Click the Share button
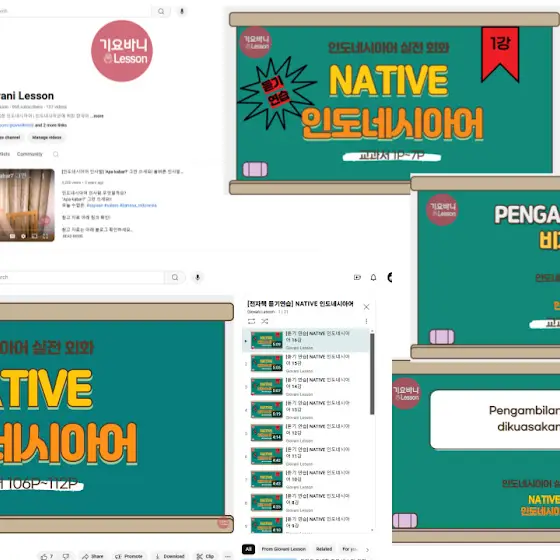 click(93, 556)
